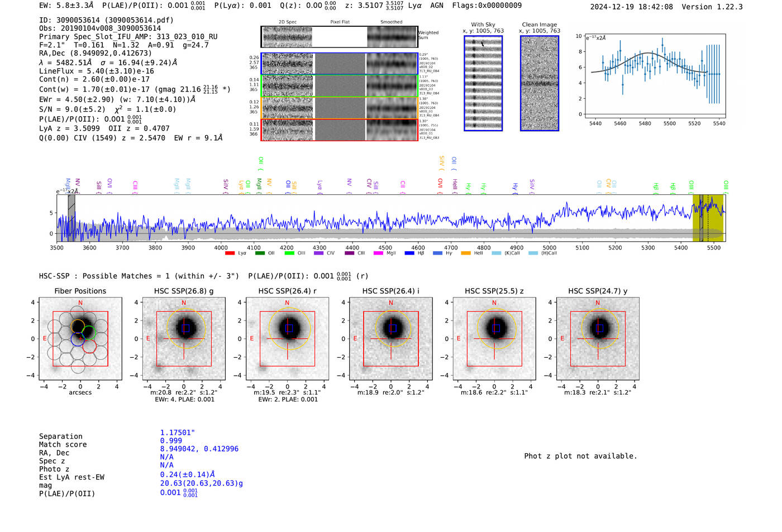Screen dimensions: 782x532
Task: Select the (K)CaII legend swatch
Action: click(496, 253)
